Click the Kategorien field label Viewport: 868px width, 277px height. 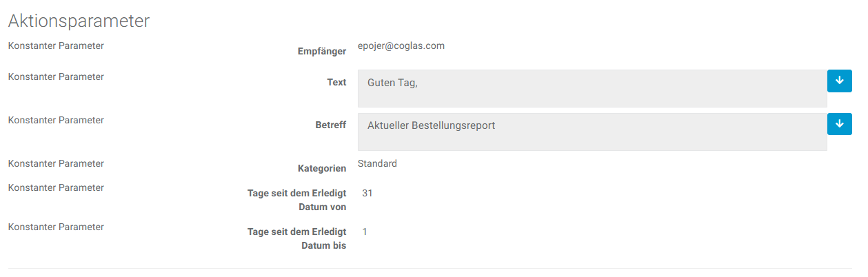tap(322, 168)
